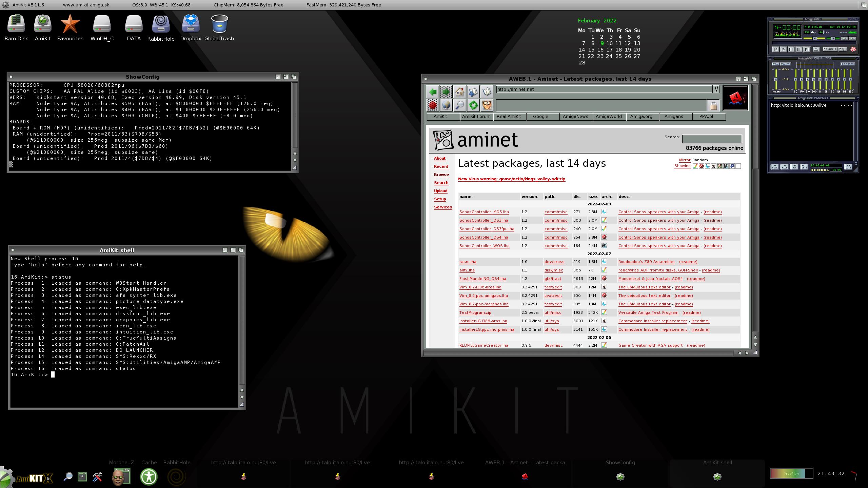Open the dock's magnifier search icon

[68, 477]
